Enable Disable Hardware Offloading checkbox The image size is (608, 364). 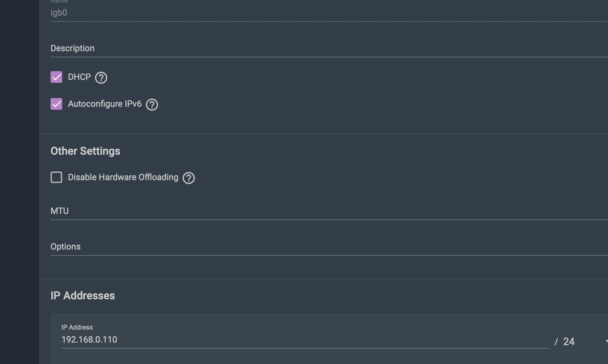[x=56, y=177]
